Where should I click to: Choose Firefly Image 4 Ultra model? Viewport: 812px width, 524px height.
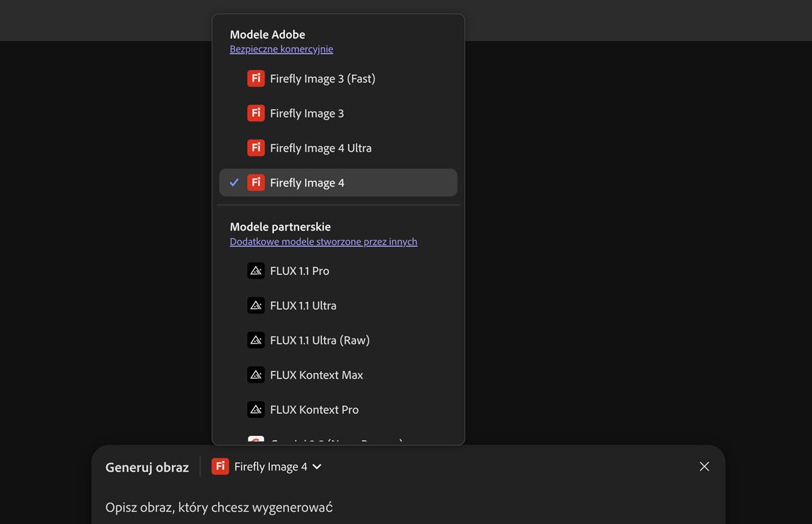321,148
